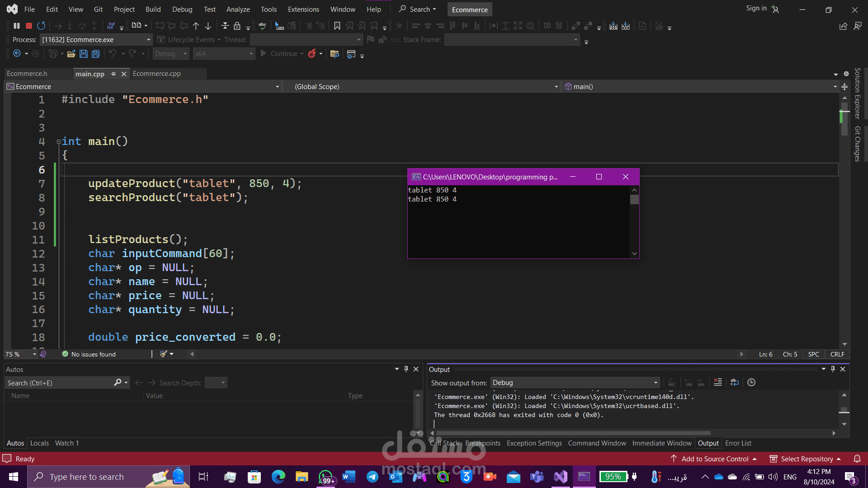Switch to Ecommerce.cpp tab
Image resolution: width=868 pixels, height=488 pixels.
pyautogui.click(x=157, y=74)
